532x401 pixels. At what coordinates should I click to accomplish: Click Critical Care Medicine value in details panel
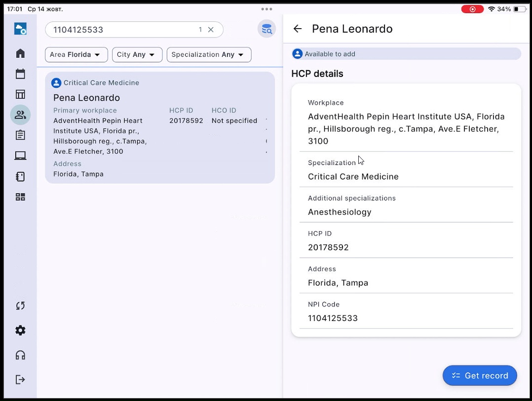click(x=353, y=177)
